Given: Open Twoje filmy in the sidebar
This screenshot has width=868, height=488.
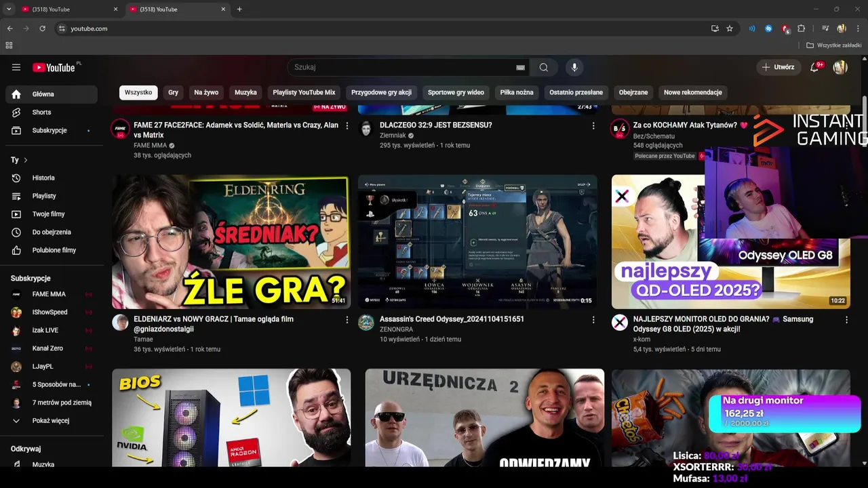Looking at the screenshot, I should (52, 214).
